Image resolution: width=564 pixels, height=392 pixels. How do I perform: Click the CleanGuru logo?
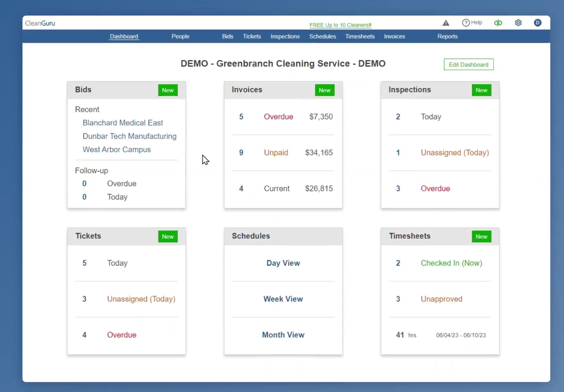(40, 23)
